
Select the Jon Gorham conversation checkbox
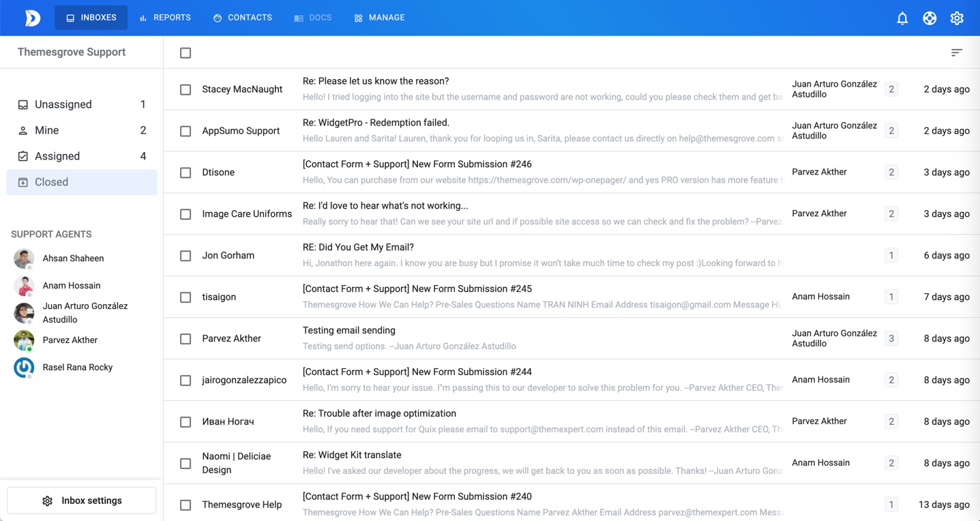point(185,256)
